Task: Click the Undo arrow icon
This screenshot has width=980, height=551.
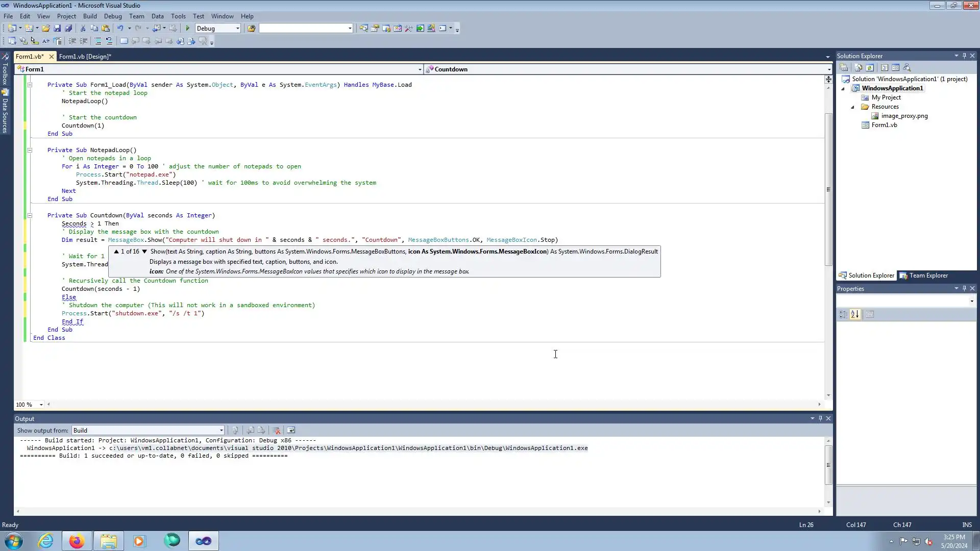Action: 120,29
